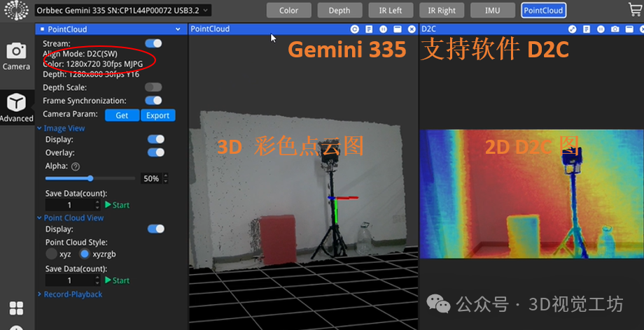
Task: Click the Export camera param button
Action: pos(157,115)
